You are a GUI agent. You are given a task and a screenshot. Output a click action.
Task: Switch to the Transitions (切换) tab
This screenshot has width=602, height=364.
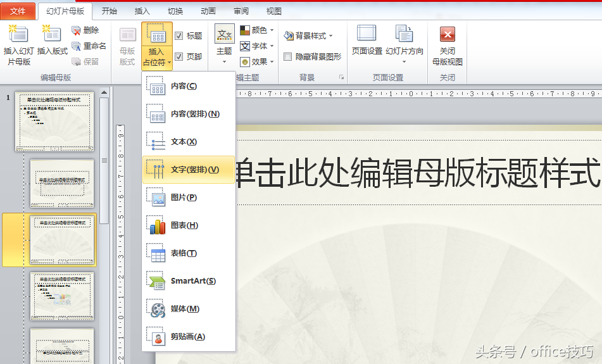(175, 11)
